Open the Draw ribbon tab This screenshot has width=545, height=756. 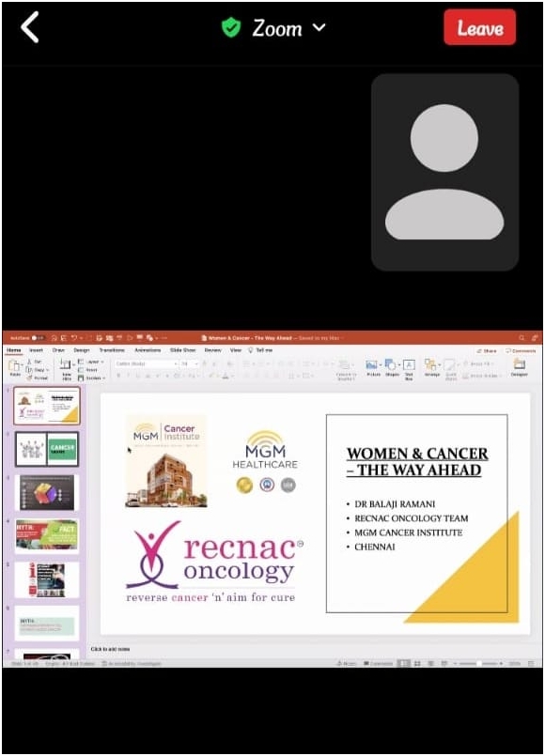coord(58,350)
